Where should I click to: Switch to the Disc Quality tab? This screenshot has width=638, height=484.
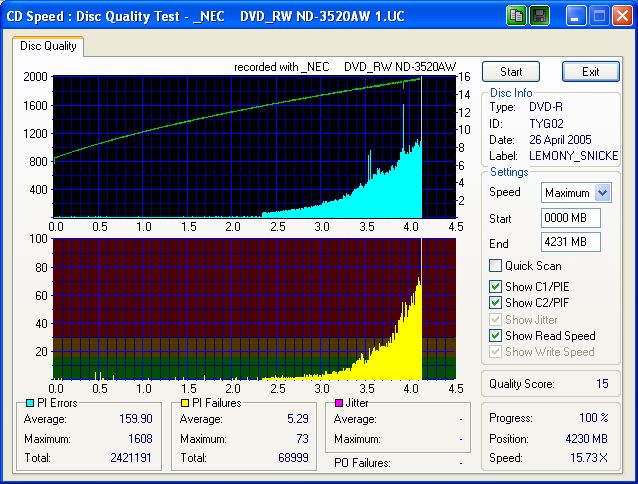48,46
